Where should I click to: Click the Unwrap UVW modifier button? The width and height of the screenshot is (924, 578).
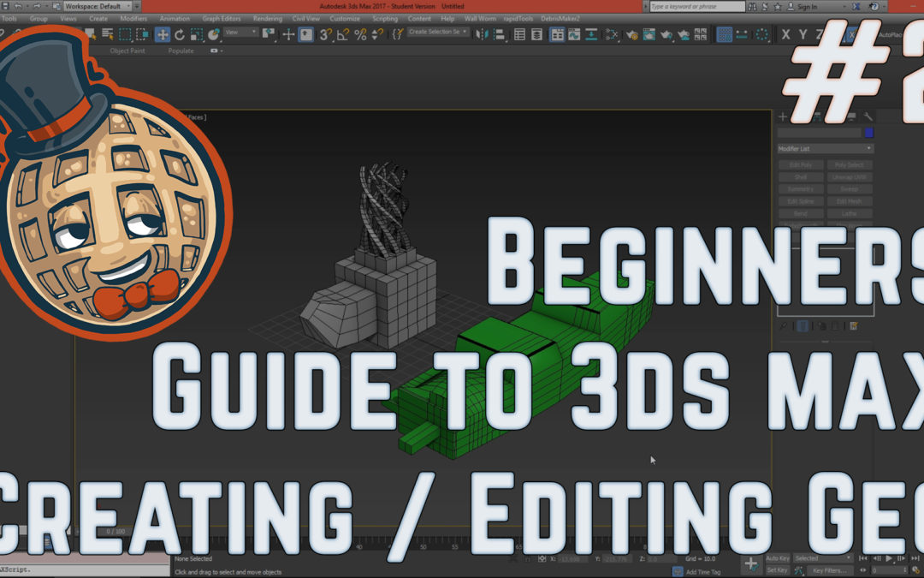point(850,177)
